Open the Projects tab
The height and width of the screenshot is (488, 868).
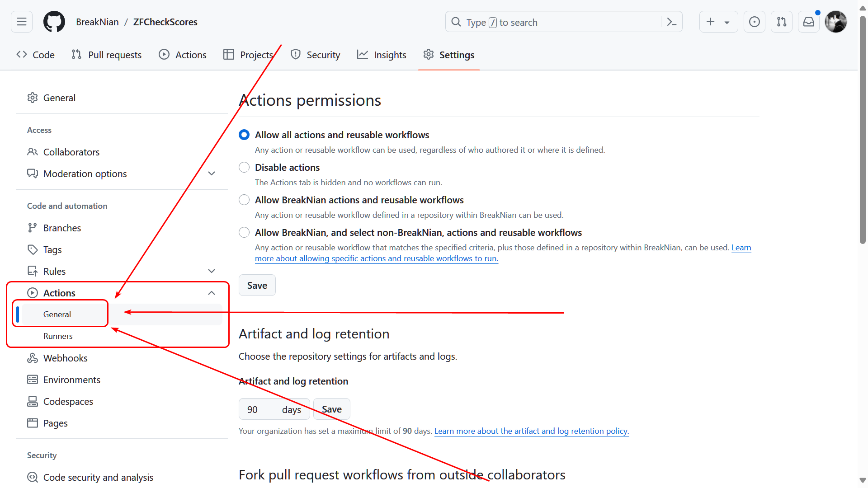(x=248, y=55)
